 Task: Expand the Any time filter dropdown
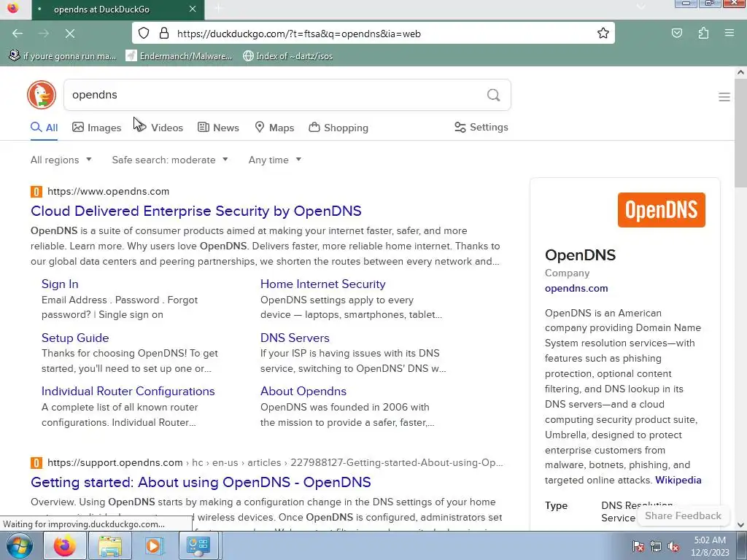click(275, 160)
